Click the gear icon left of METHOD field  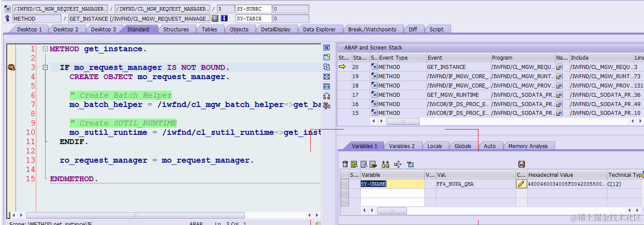tap(7, 19)
